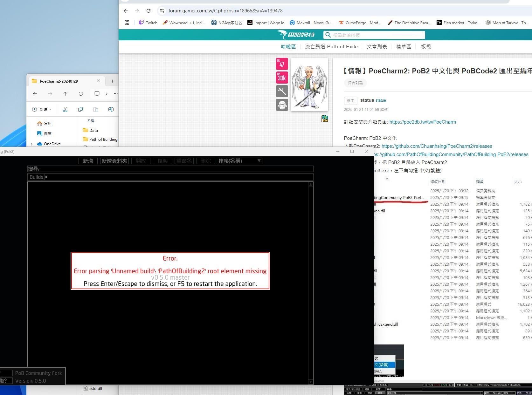Click the cut scissors icon in Explorer

[65, 109]
